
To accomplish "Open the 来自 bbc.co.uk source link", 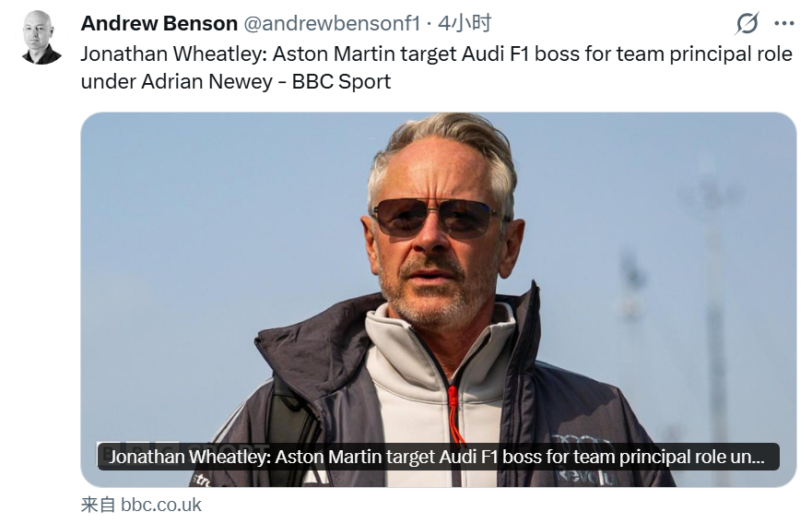I will tap(141, 505).
